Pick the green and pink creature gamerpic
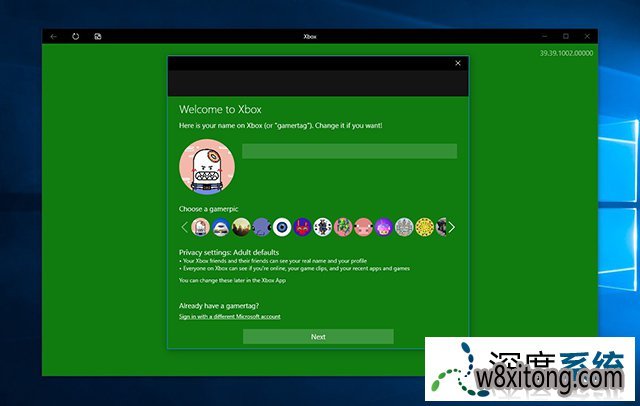The height and width of the screenshot is (406, 640). [343, 227]
